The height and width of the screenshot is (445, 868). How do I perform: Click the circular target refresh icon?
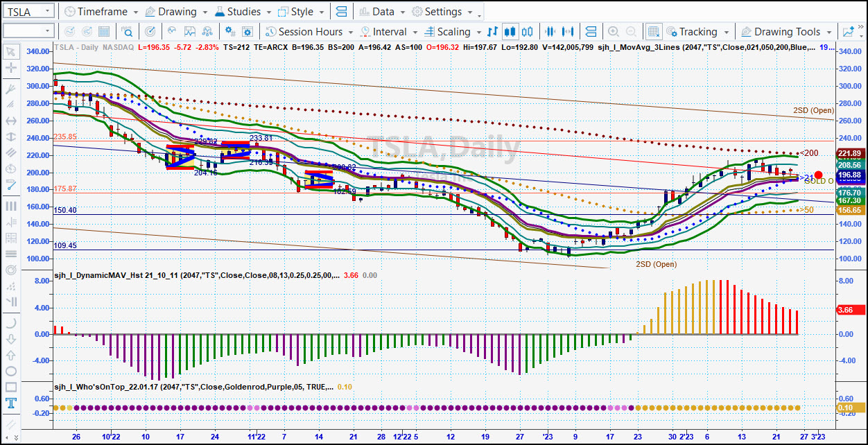point(150,31)
